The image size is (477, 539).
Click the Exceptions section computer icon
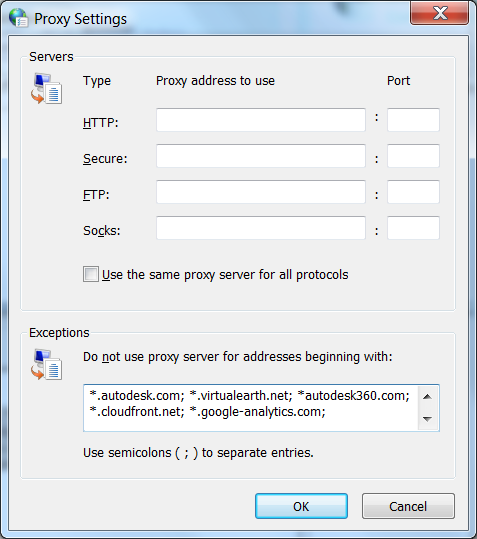(x=47, y=364)
